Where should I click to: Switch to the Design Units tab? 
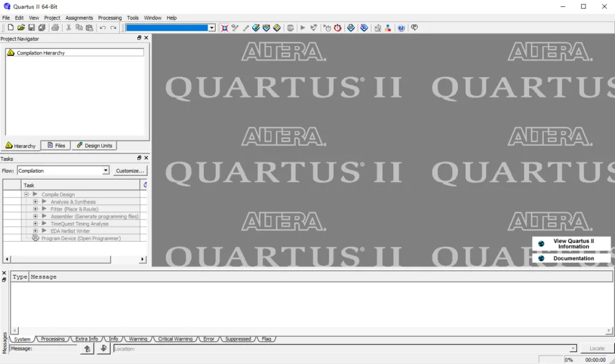point(94,146)
